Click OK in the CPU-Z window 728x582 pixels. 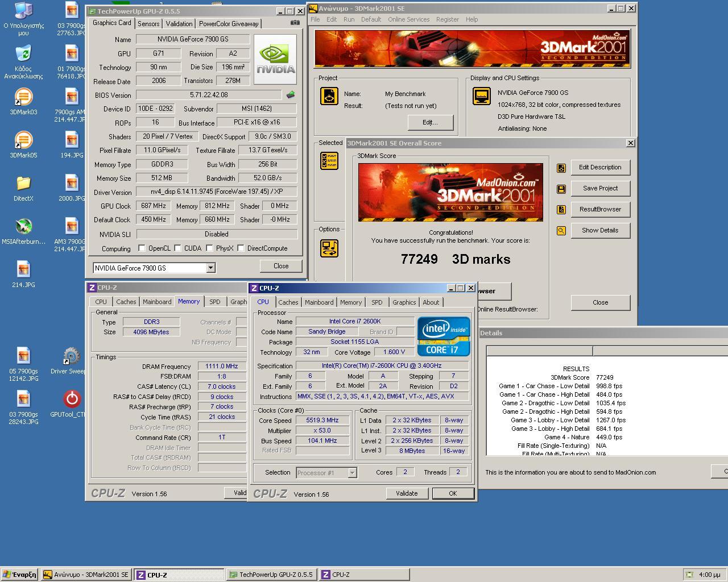453,493
